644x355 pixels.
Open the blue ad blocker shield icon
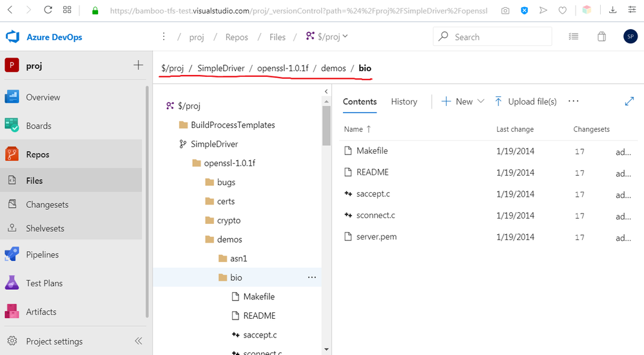tap(525, 10)
